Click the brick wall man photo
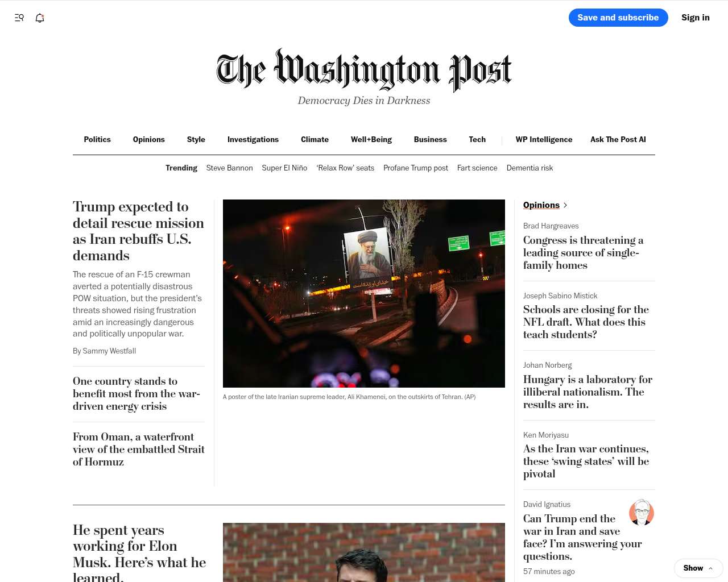The width and height of the screenshot is (728, 582). click(364, 552)
